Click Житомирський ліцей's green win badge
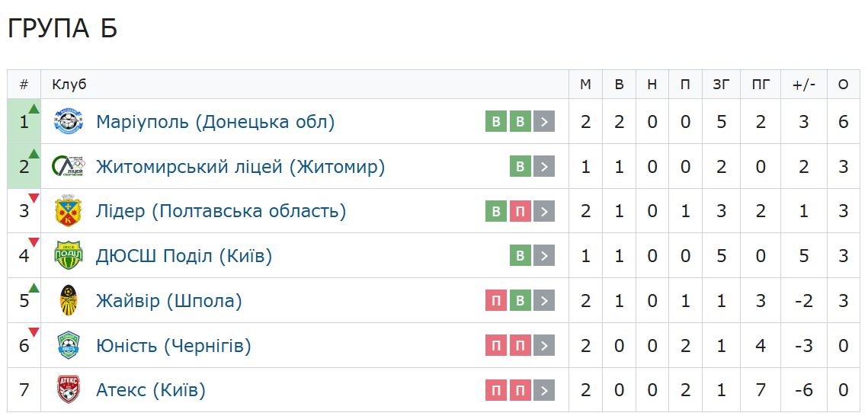Viewport: 868px width, 416px height. pos(520,166)
